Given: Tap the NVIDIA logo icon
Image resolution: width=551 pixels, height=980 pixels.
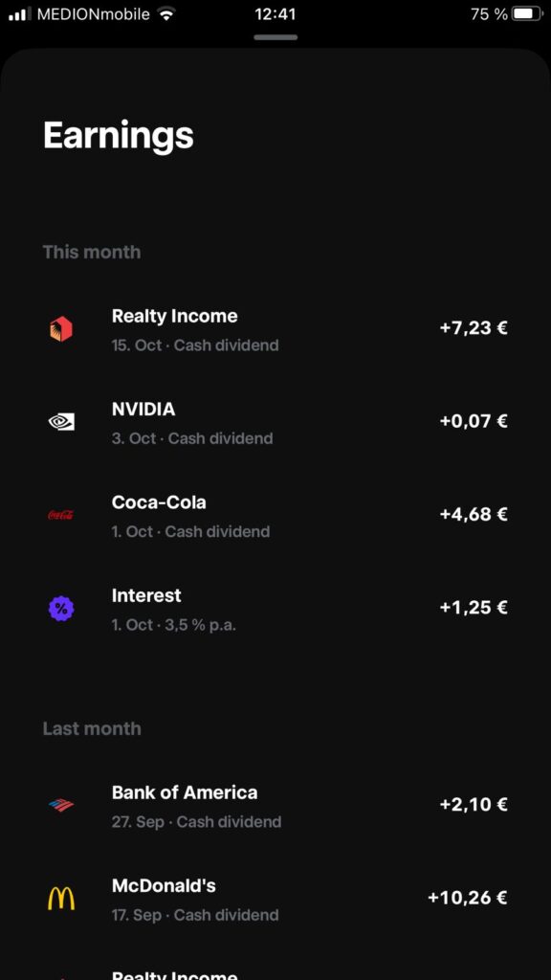Looking at the screenshot, I should point(61,422).
